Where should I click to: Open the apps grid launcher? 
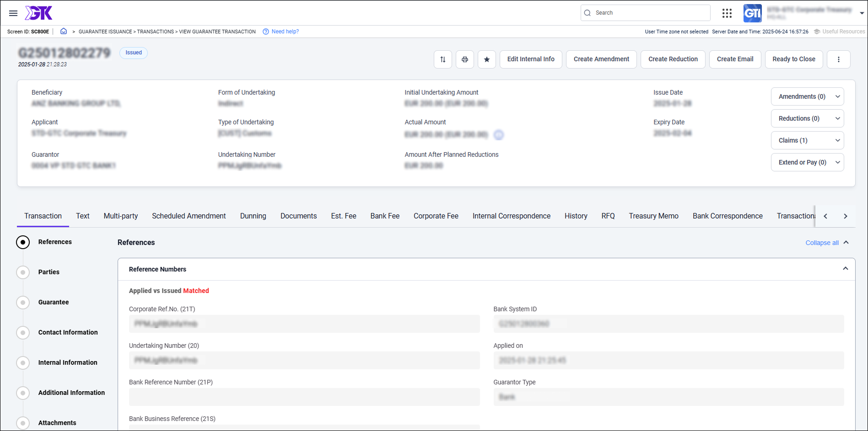[x=727, y=13]
